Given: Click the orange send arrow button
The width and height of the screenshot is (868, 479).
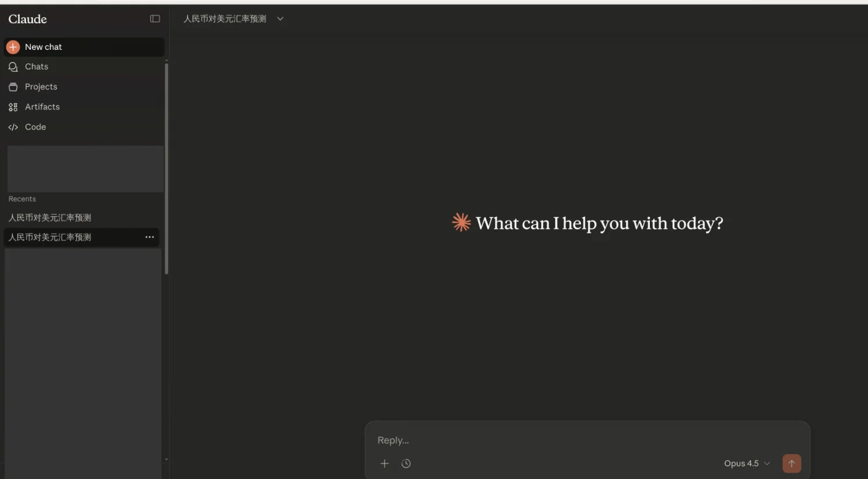Looking at the screenshot, I should click(x=791, y=463).
